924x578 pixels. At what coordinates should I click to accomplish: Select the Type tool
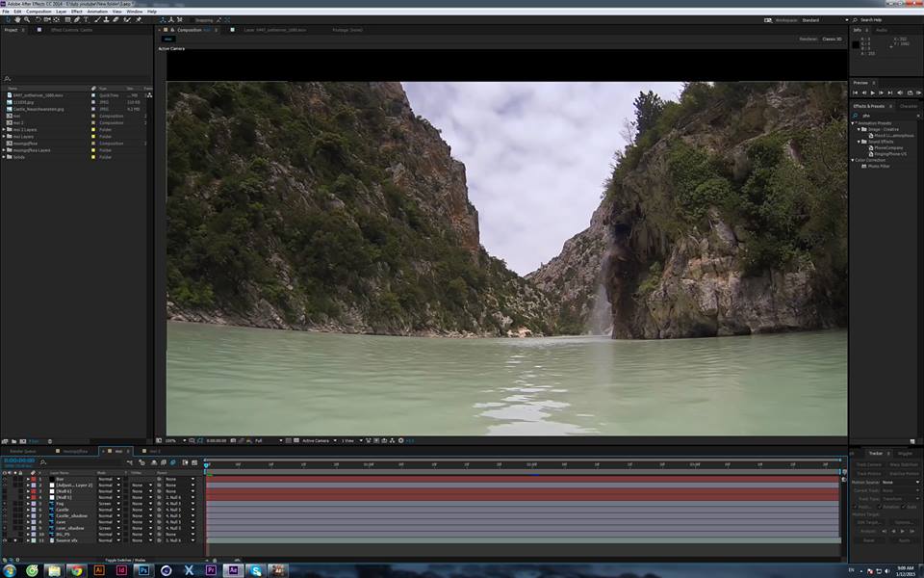[x=86, y=19]
